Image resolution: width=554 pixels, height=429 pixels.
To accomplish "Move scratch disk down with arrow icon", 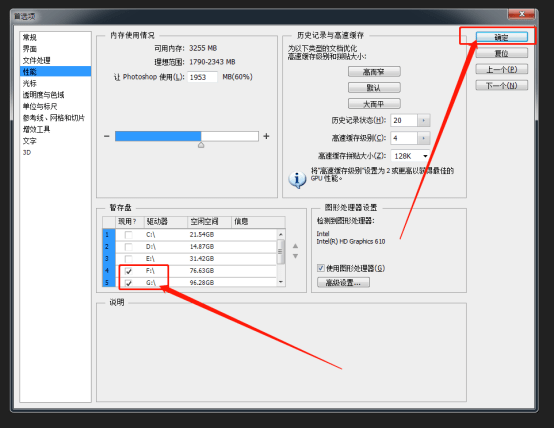I will (295, 256).
